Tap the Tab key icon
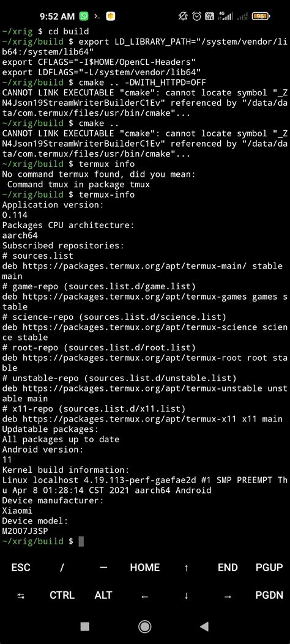290x644 pixels. pos(21,595)
